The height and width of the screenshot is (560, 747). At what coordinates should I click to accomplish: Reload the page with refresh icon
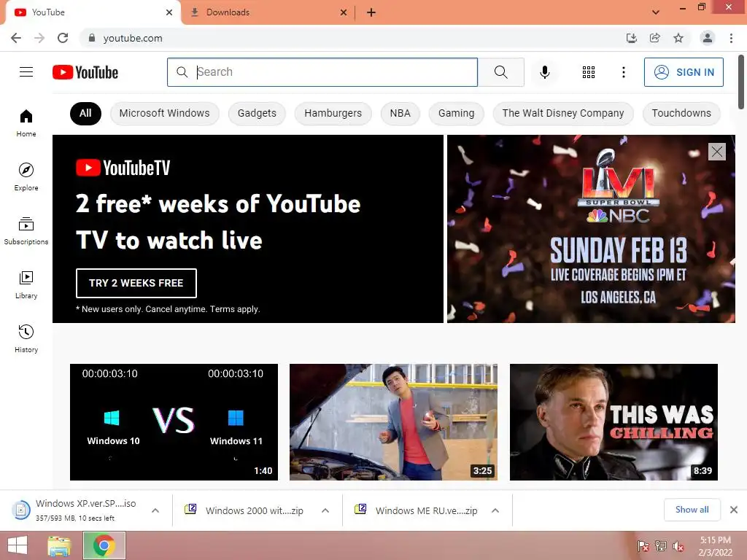(63, 38)
